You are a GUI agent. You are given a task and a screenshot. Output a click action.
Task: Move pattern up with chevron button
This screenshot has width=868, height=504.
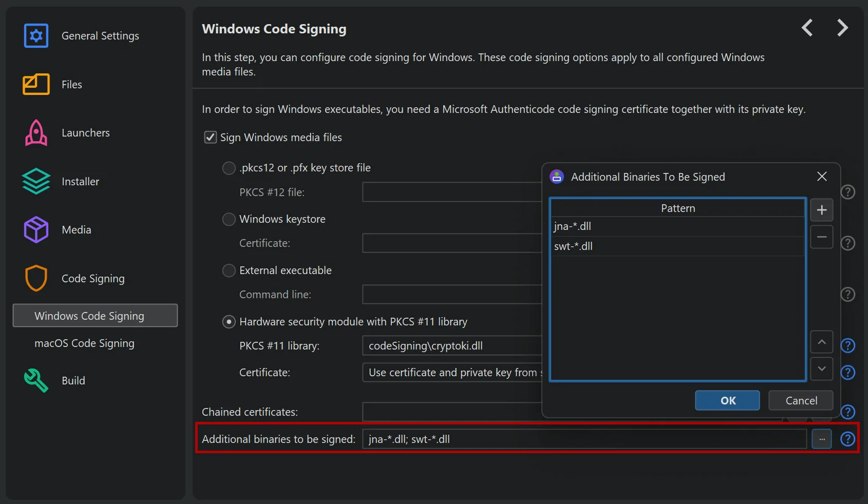(821, 342)
